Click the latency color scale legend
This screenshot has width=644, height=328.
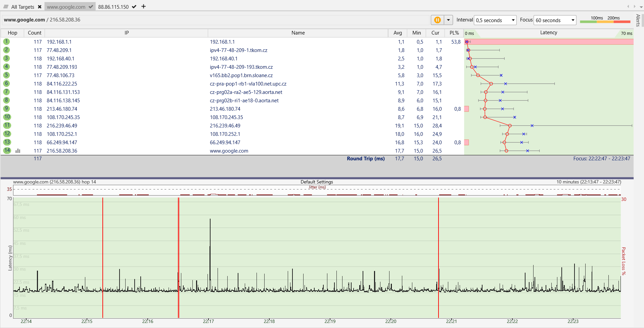tap(605, 20)
